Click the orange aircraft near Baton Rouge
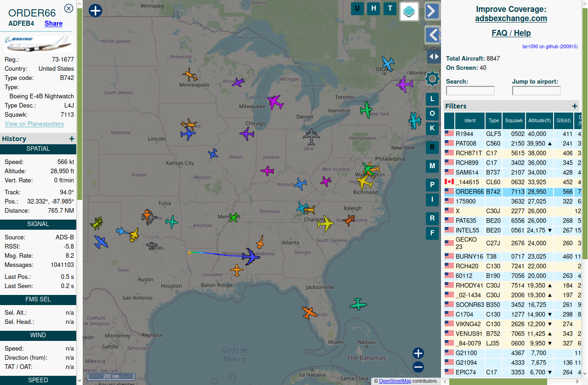 pyautogui.click(x=237, y=270)
